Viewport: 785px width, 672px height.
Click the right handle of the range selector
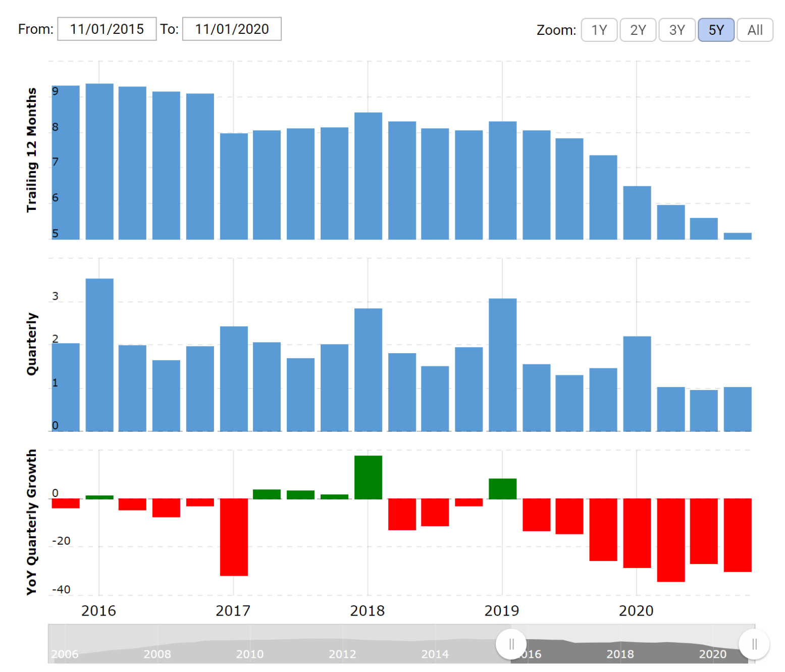[x=755, y=643]
